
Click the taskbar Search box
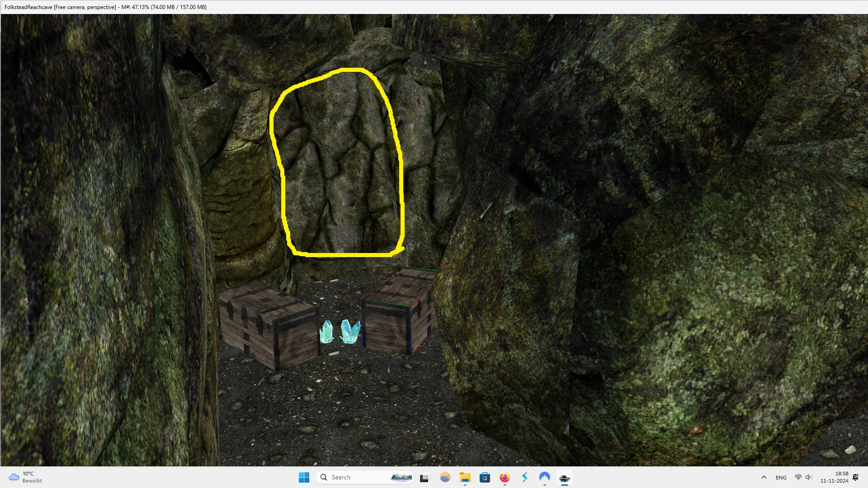[x=365, y=477]
